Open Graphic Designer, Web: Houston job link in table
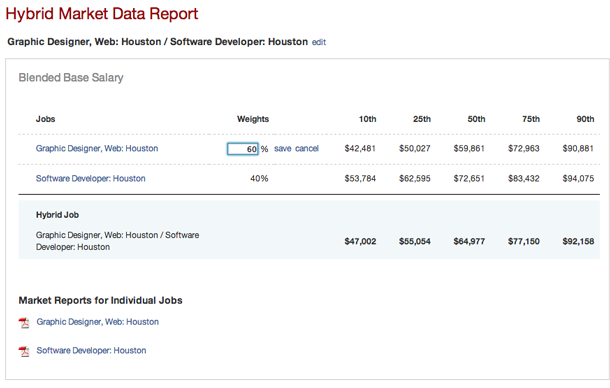This screenshot has width=610, height=388. [97, 148]
